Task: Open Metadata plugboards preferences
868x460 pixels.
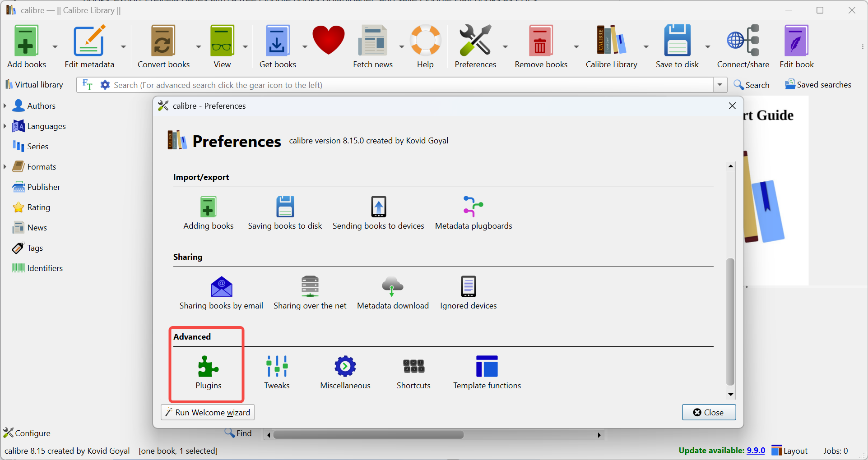Action: (473, 213)
